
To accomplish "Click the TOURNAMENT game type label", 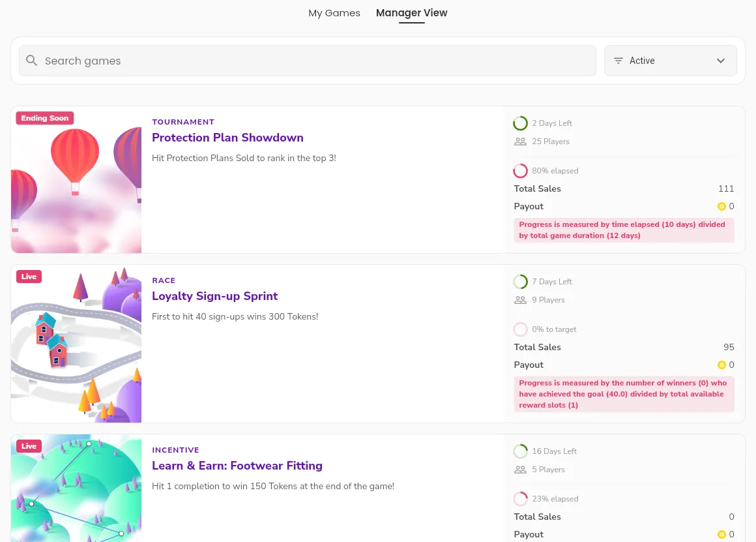I will click(x=183, y=122).
